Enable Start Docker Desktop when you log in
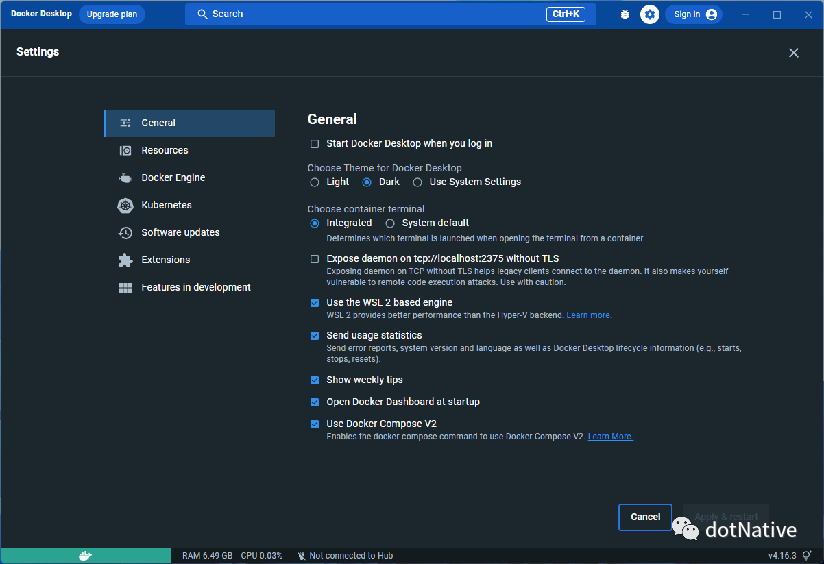The image size is (824, 564). tap(315, 144)
